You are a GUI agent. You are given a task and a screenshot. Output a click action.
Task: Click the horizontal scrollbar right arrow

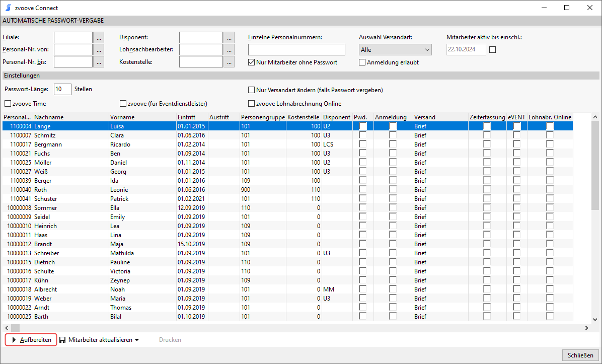click(586, 328)
